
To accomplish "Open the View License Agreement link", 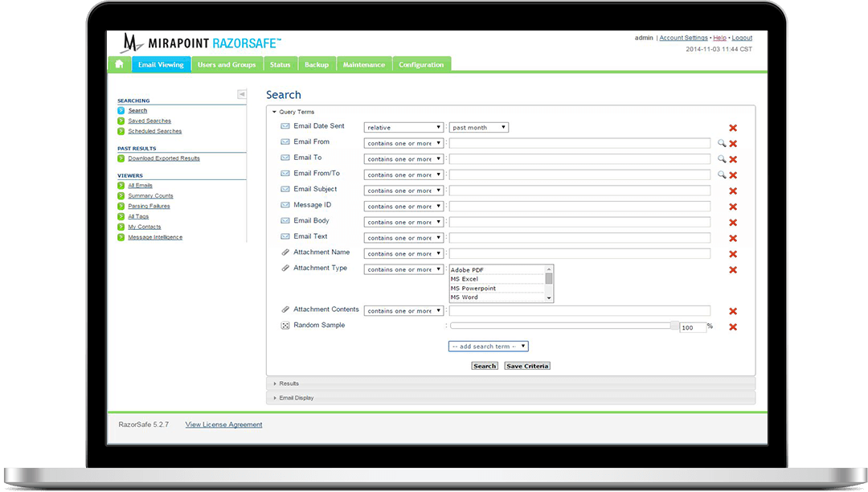I will [x=223, y=424].
